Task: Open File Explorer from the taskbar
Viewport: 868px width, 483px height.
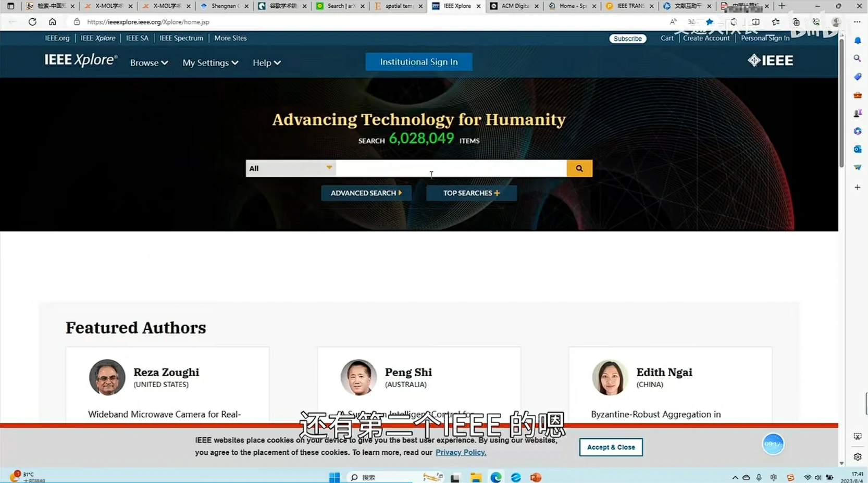Action: [x=475, y=477]
